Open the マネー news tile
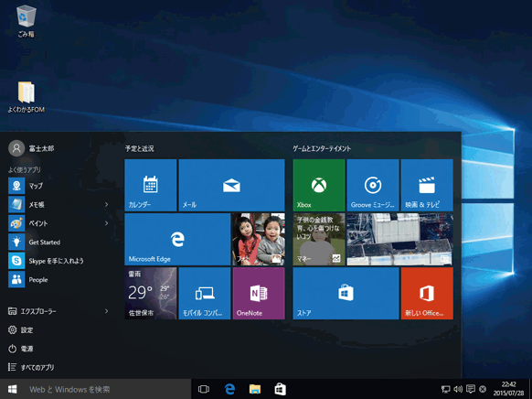 319,239
